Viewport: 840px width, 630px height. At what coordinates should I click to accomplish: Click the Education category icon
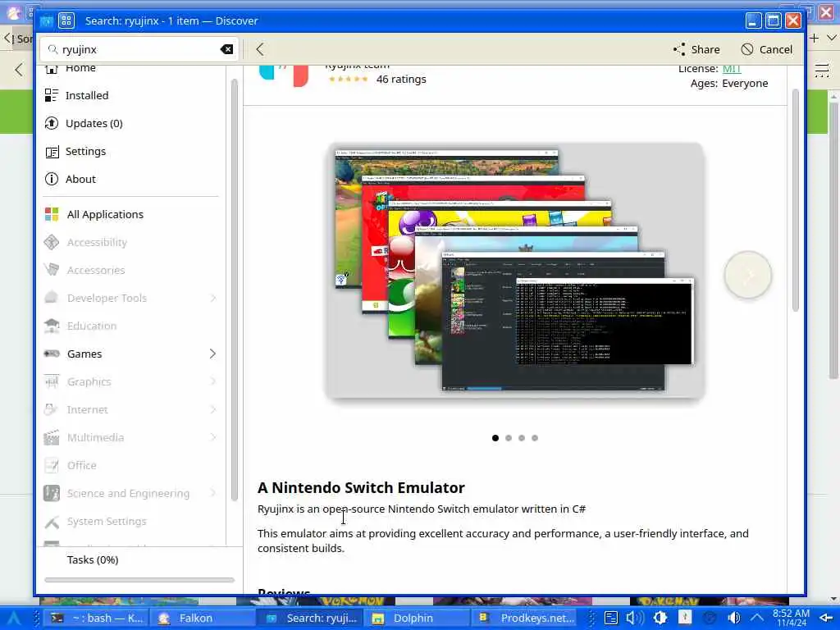pos(52,326)
